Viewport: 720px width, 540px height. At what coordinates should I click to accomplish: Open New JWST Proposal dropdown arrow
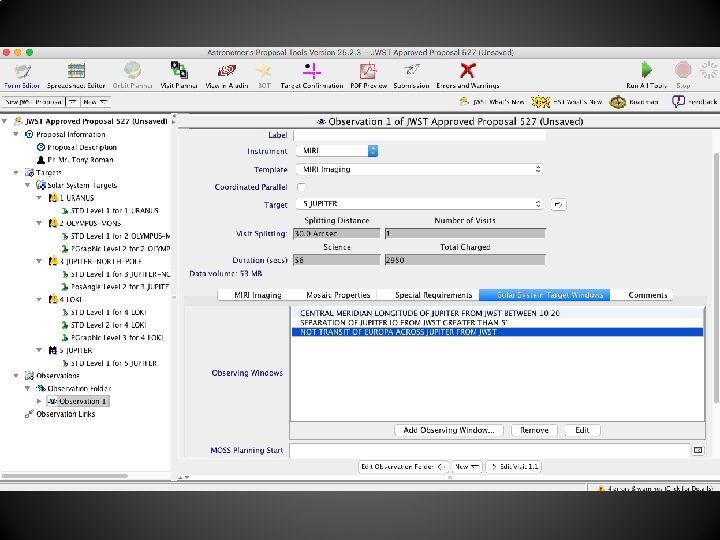click(x=72, y=102)
